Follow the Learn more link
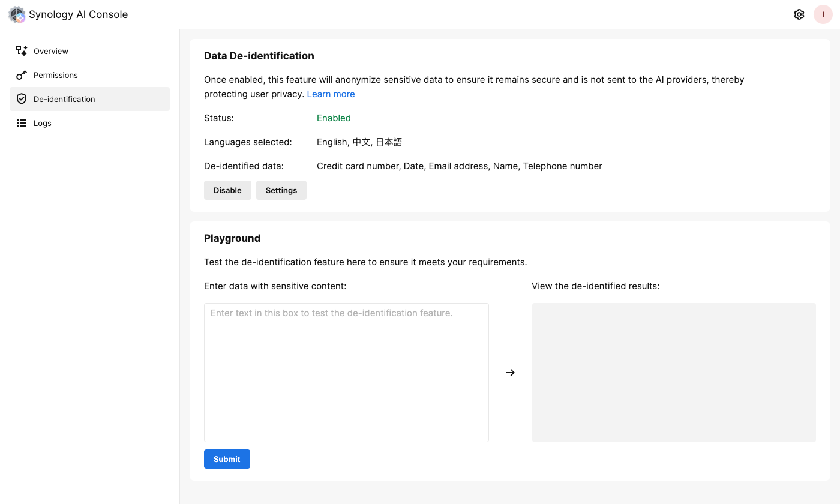840x504 pixels. pos(331,94)
